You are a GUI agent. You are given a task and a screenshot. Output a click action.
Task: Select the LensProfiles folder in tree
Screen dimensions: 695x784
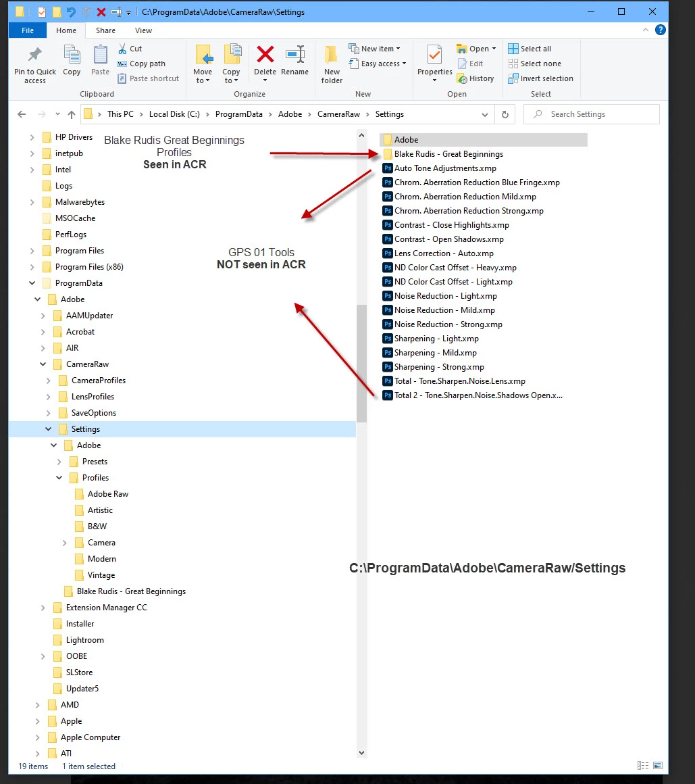click(87, 397)
